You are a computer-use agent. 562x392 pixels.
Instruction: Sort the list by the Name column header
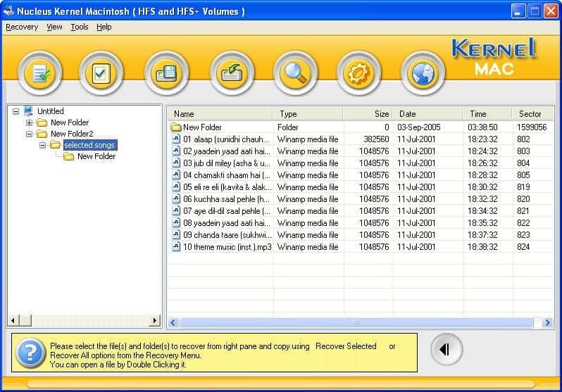pyautogui.click(x=220, y=114)
